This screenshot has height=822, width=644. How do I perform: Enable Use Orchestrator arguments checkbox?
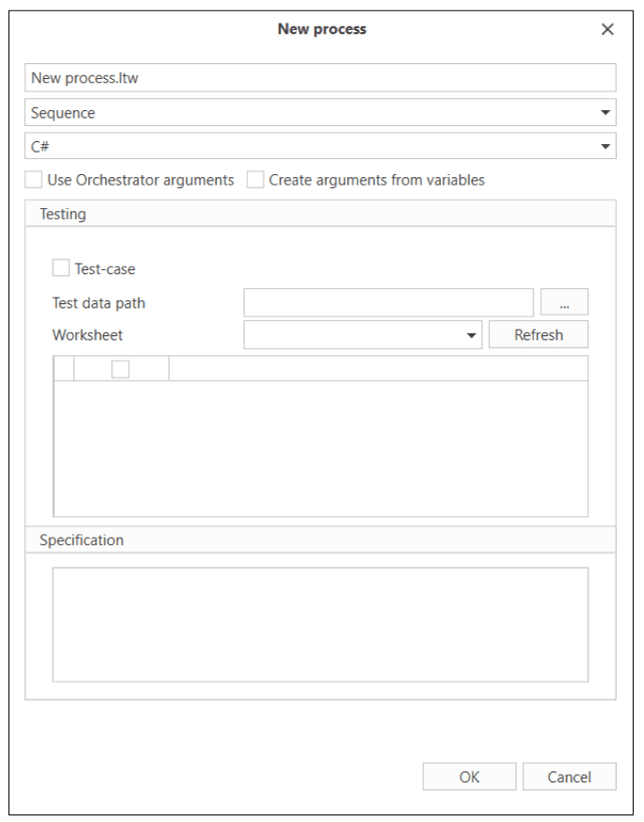[34, 180]
